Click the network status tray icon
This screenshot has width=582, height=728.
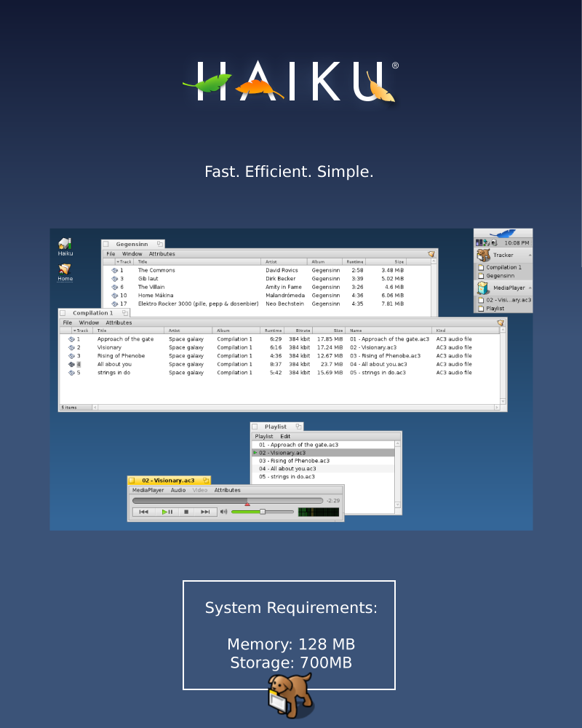[486, 242]
